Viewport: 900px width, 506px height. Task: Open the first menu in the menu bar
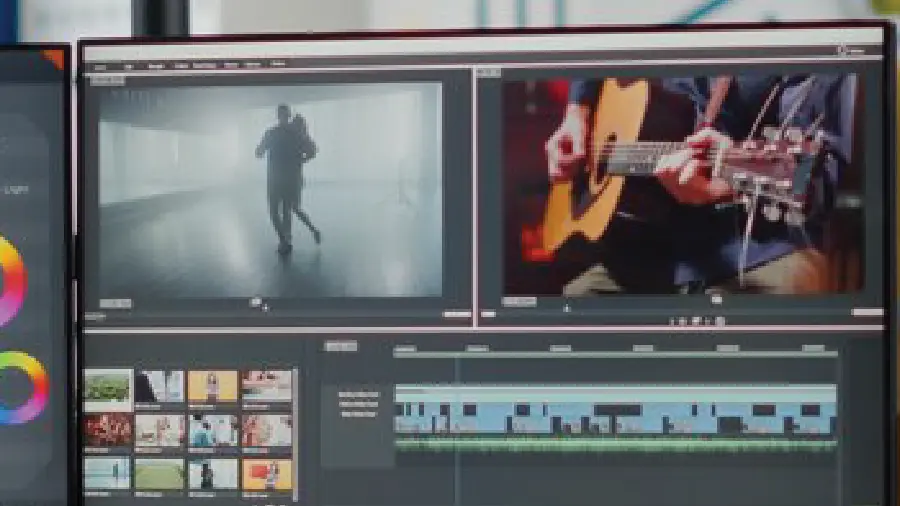coord(101,66)
